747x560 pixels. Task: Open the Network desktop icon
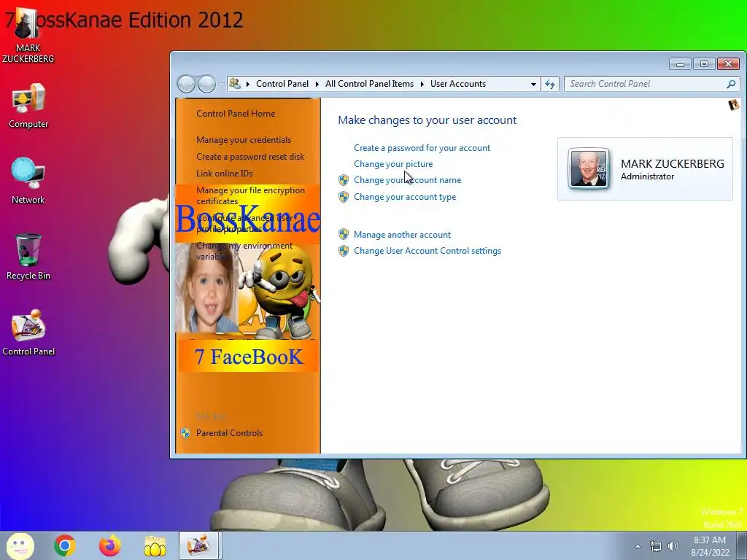pos(28,181)
